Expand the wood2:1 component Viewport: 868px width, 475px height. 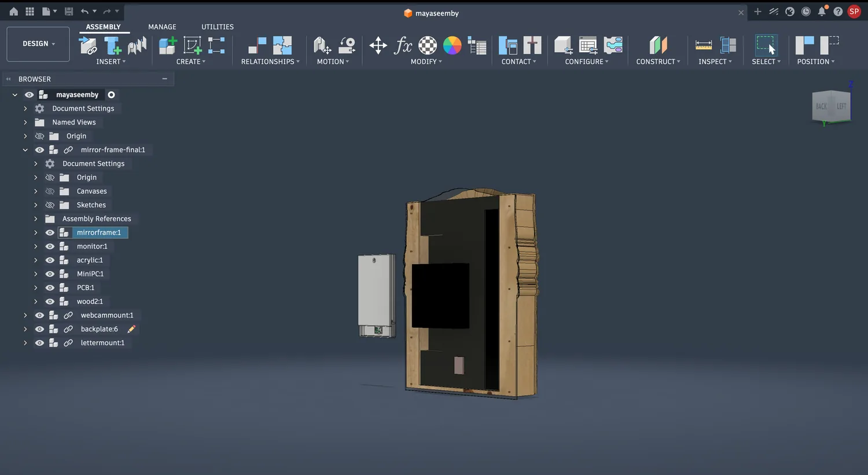pos(35,301)
